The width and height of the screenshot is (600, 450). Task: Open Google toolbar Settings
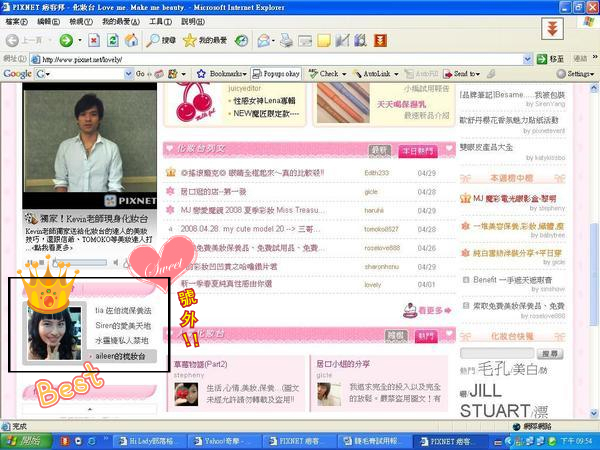click(x=576, y=73)
